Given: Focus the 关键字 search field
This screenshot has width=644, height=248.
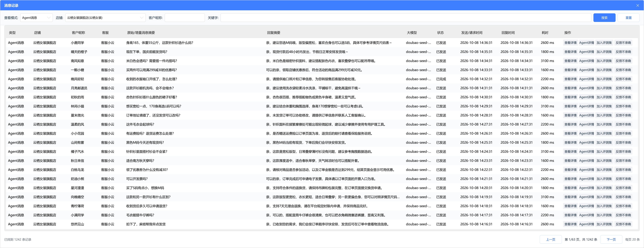Looking at the screenshot, I should [x=406, y=18].
